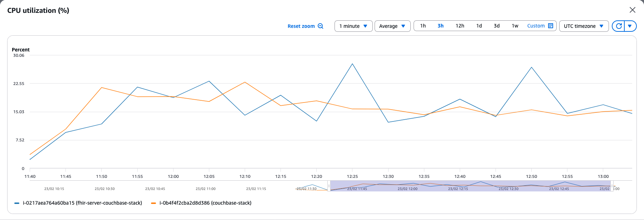Viewport: 644px width, 220px height.
Task: Click the left handle of the zoom range selector
Action: tap(329, 186)
